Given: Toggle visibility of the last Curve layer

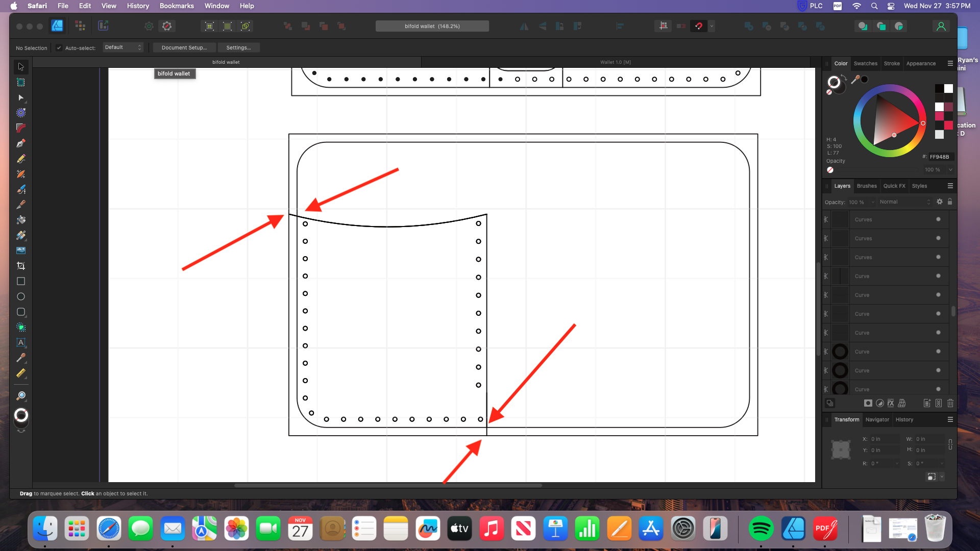Looking at the screenshot, I should [938, 389].
